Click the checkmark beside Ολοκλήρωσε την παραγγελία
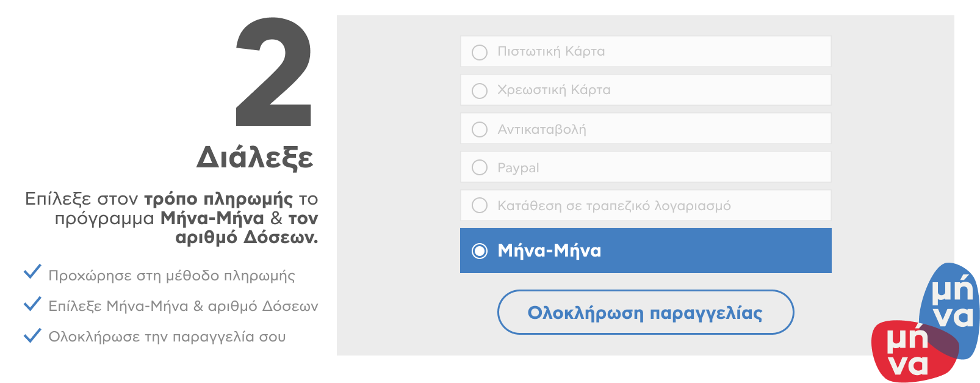Screen dimensions: 980x383 pos(32,335)
